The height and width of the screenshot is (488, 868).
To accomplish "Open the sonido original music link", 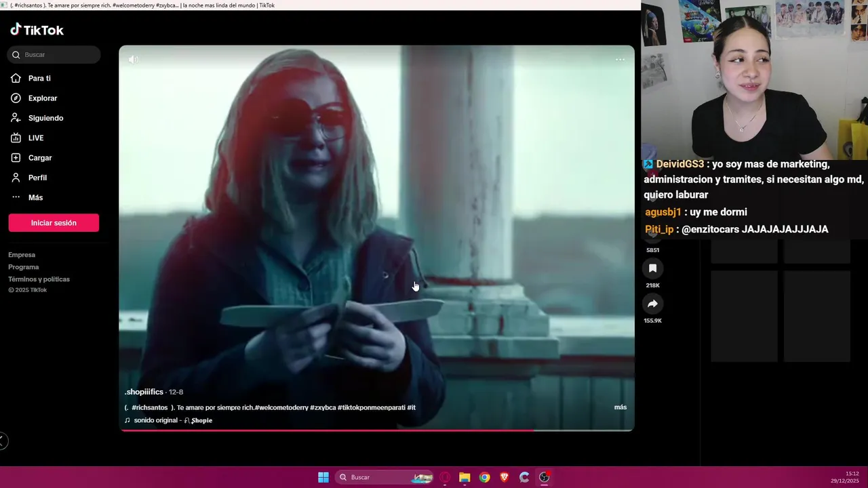I will [x=173, y=420].
